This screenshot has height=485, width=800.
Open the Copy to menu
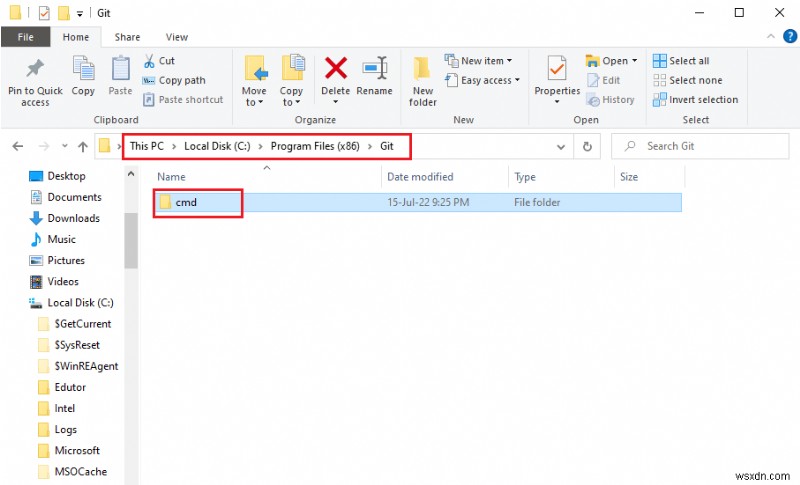click(291, 82)
